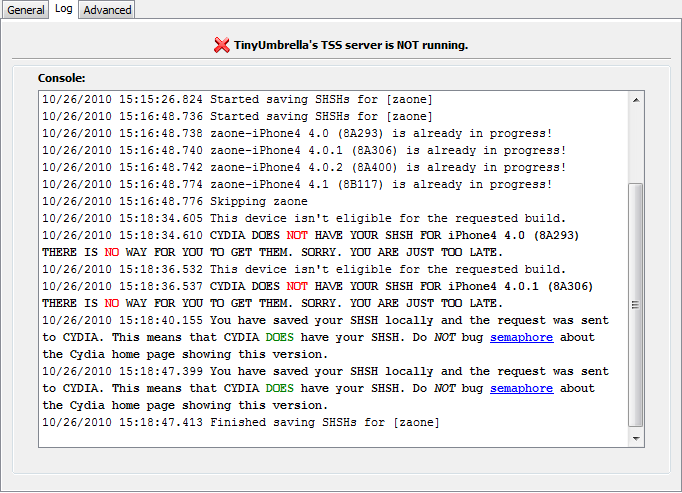Click the 'CYDIA DOES NOT HAVE' line for 4.0 (8A293)
682x493 pixels.
coord(311,235)
